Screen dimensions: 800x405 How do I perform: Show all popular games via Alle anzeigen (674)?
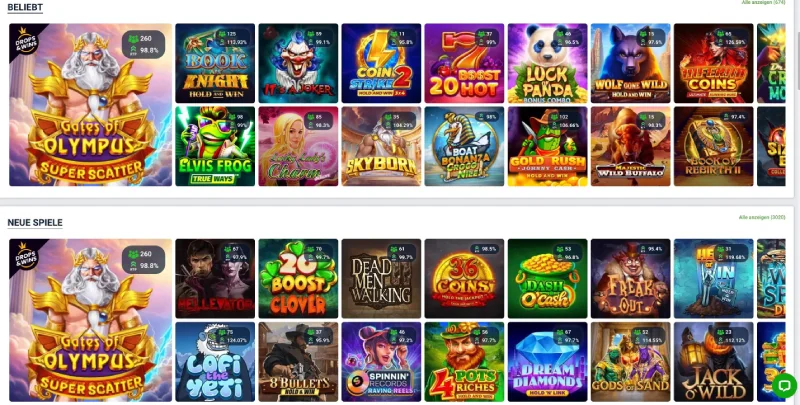(763, 3)
